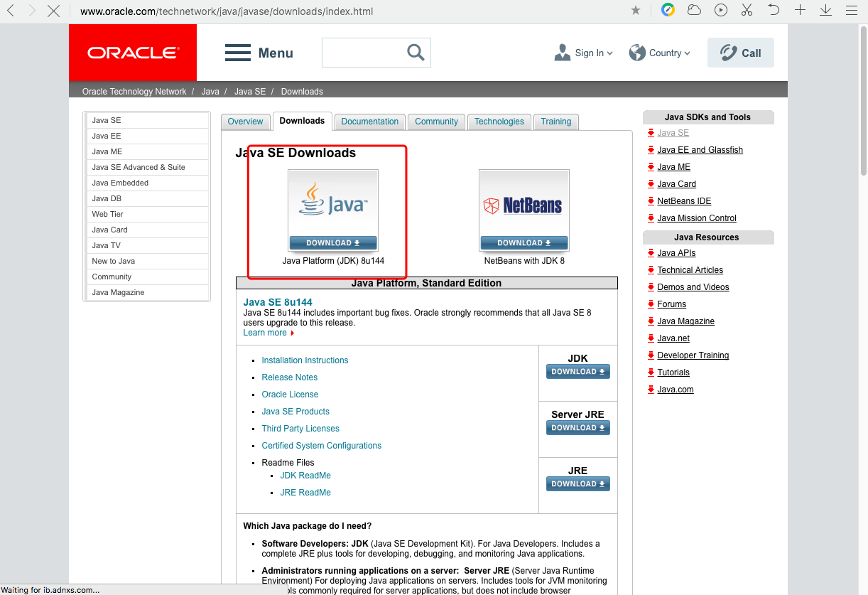Switch to the Overview tab

[246, 122]
